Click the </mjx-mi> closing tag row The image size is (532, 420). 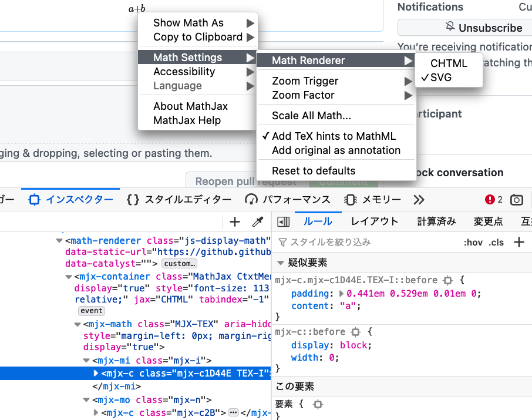click(116, 387)
